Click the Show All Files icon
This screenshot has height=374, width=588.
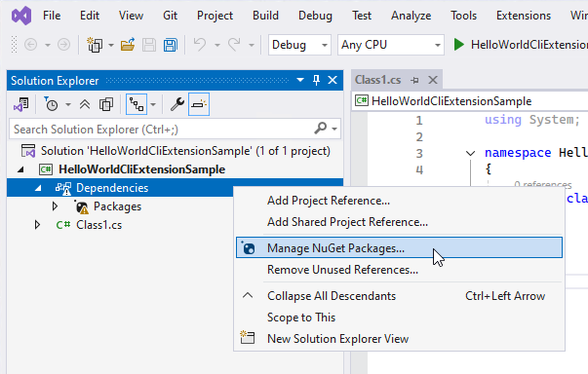(x=106, y=104)
